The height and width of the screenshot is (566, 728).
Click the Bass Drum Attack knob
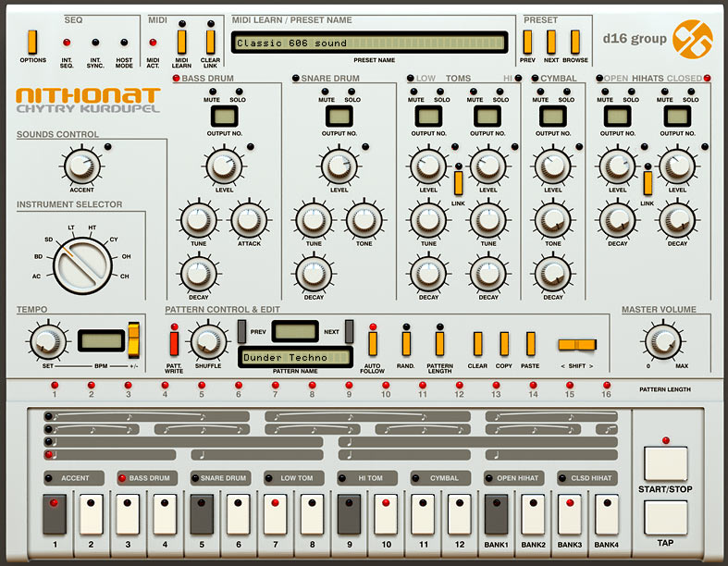(250, 220)
